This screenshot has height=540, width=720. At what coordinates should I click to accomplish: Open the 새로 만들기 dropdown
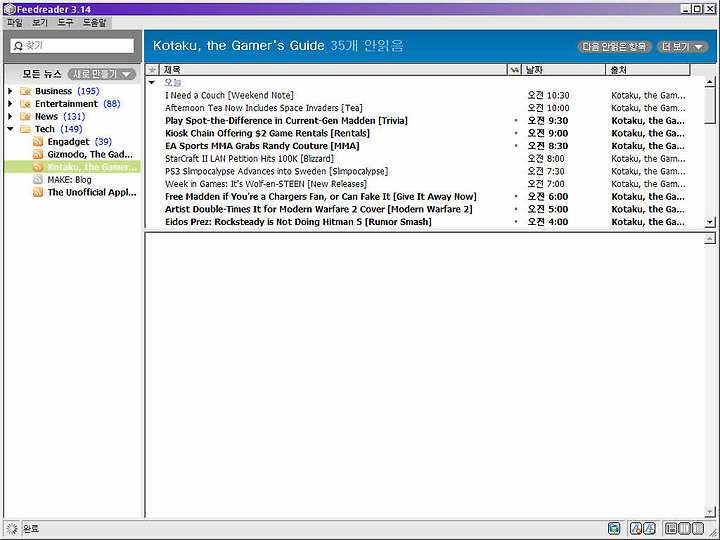101,74
